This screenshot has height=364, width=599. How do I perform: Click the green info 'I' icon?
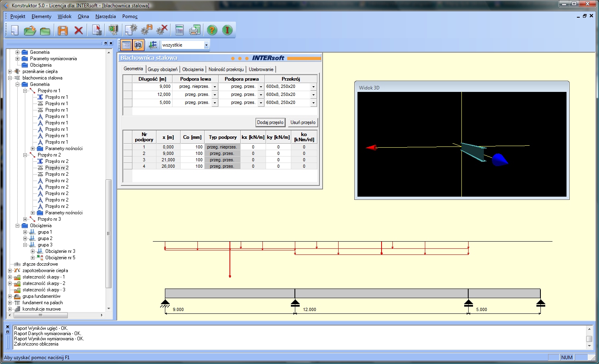click(227, 30)
